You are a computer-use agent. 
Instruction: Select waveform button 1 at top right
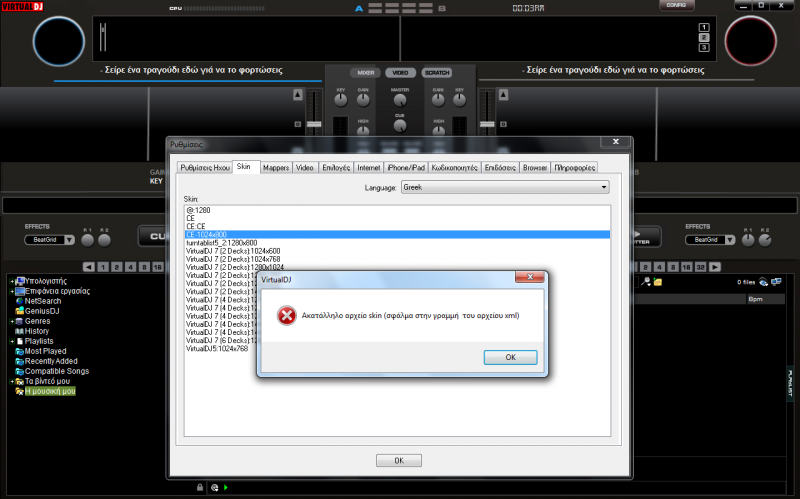[704, 28]
